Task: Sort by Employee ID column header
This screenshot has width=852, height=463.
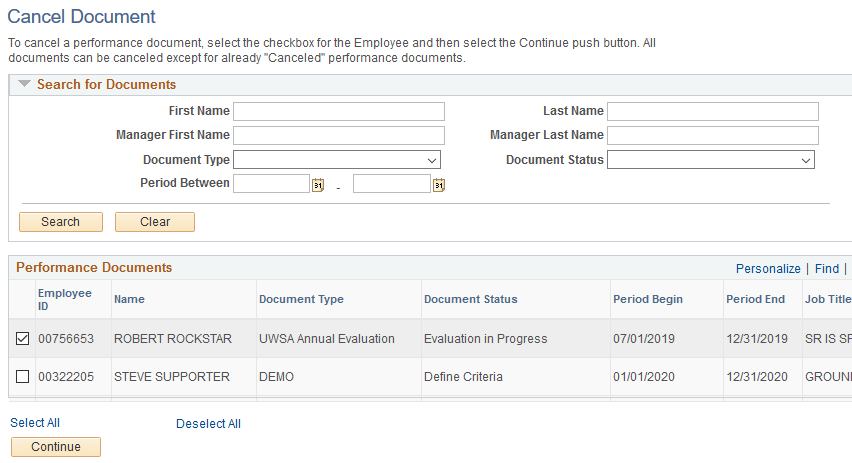Action: pyautogui.click(x=65, y=299)
